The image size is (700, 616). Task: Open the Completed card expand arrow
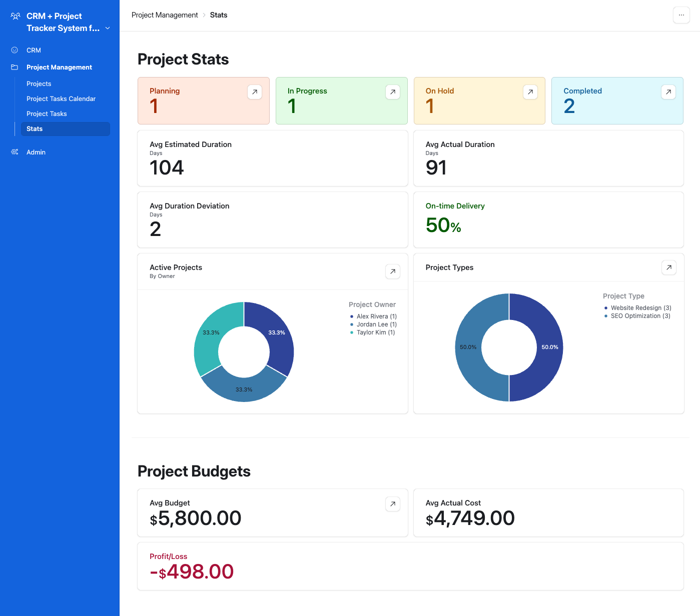pyautogui.click(x=668, y=92)
